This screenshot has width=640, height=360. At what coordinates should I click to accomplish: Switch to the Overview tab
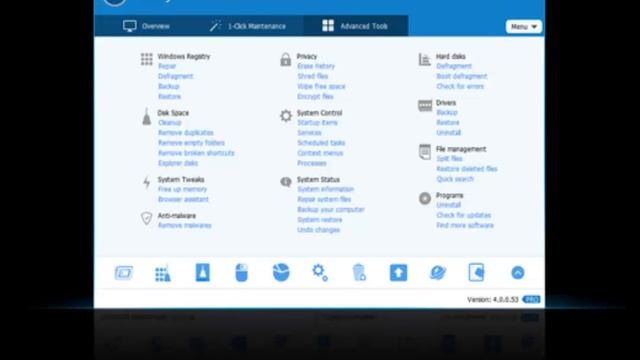147,26
